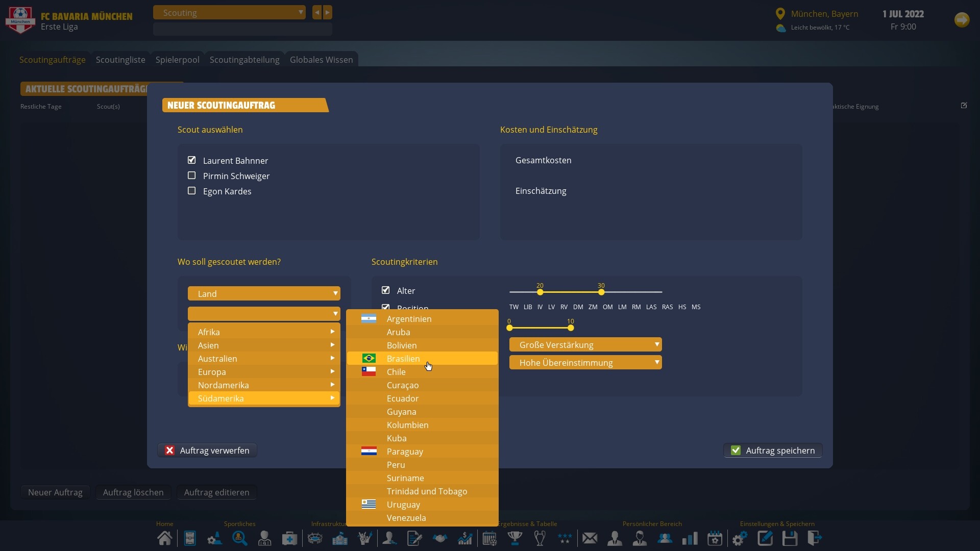This screenshot has height=551, width=980.
Task: Exit the game via the door icon
Action: tap(815, 538)
